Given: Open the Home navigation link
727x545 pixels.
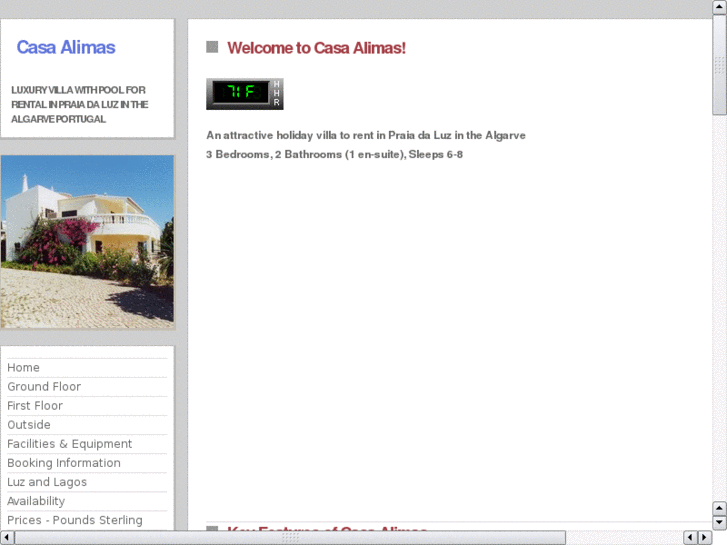Looking at the screenshot, I should point(23,368).
